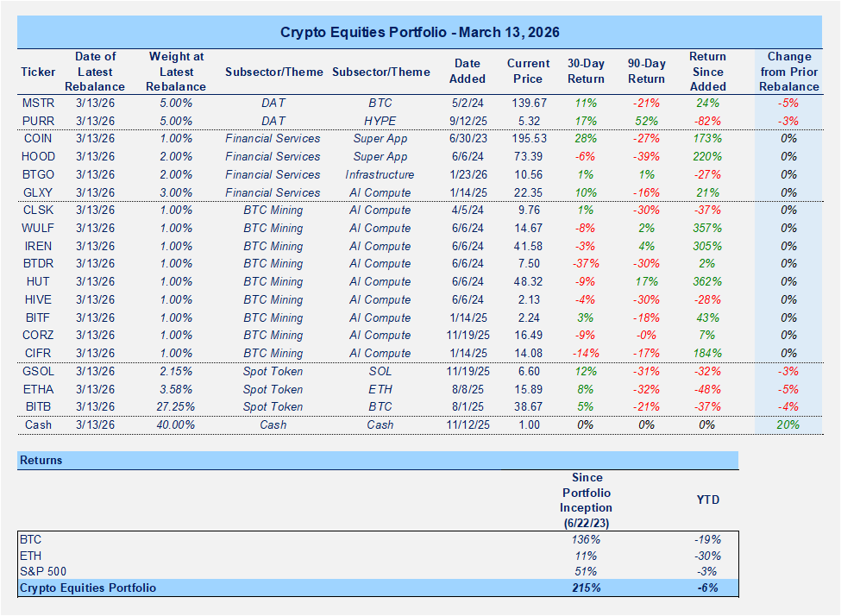This screenshot has height=616, width=841.
Task: Select the WULF 357% return cell
Action: (x=707, y=229)
